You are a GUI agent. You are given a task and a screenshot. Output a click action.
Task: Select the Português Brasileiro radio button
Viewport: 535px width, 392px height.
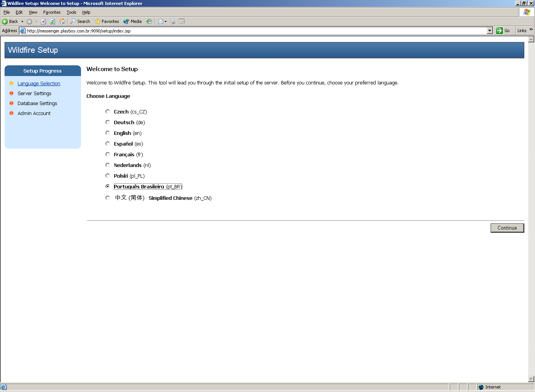[108, 186]
